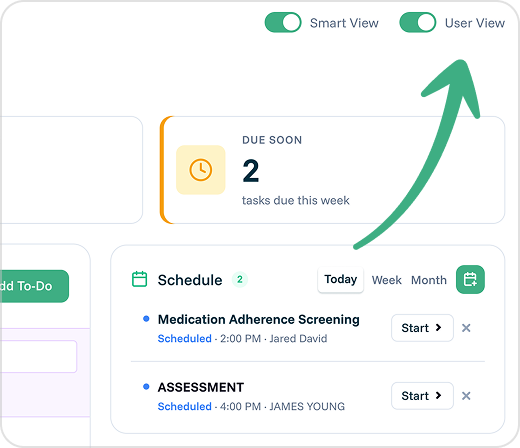Open the Due Soon tasks card
Image resolution: width=520 pixels, height=448 pixels.
(x=332, y=170)
